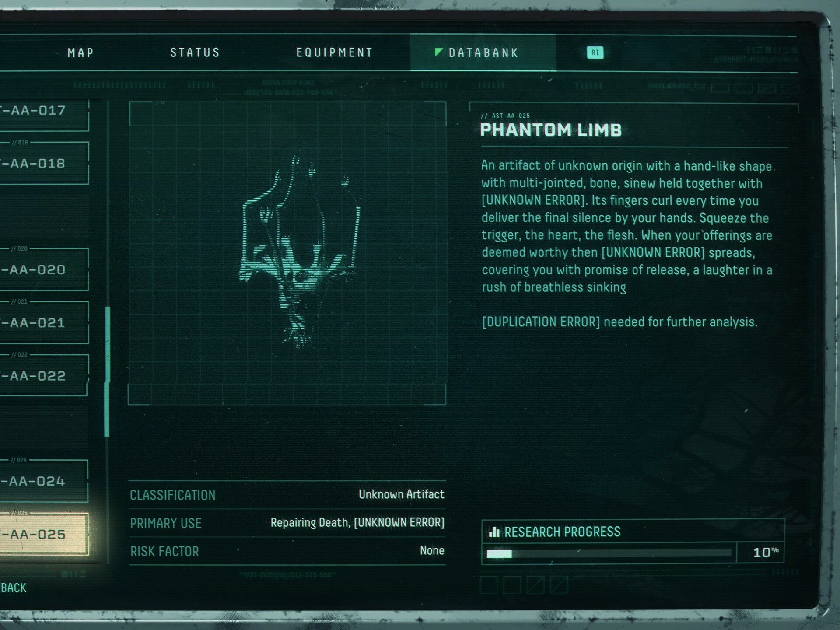Click the green flag marker beside DATABANK
Viewport: 840px width, 630px height.
(438, 52)
